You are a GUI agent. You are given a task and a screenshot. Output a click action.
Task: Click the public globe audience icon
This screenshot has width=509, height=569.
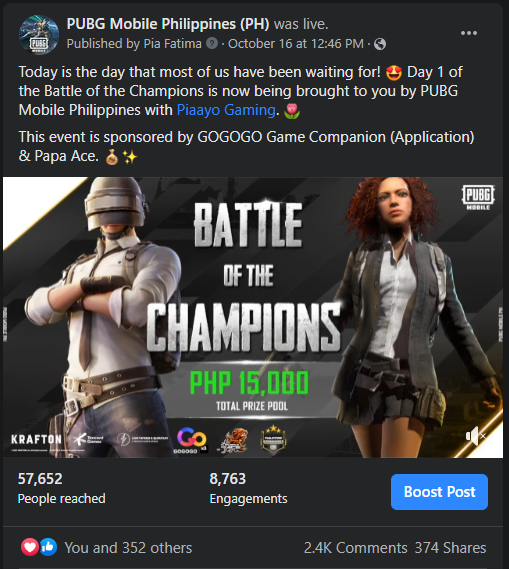[380, 44]
